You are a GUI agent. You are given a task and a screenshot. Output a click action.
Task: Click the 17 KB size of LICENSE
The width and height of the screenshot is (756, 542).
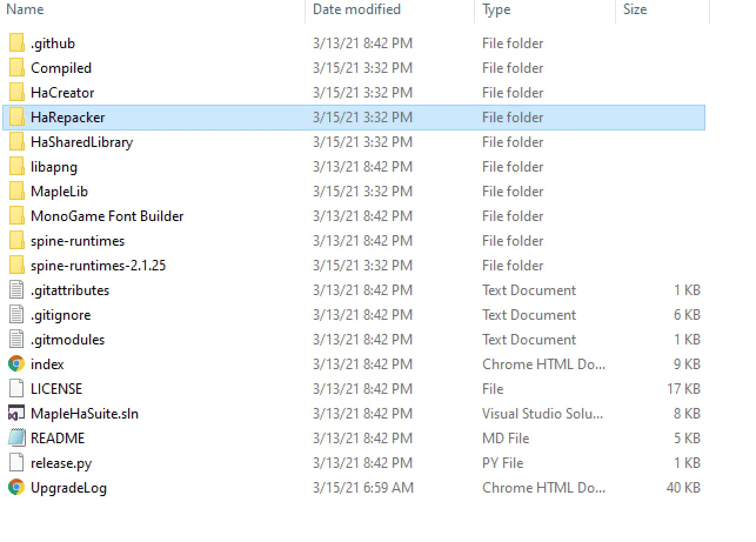coord(684,389)
